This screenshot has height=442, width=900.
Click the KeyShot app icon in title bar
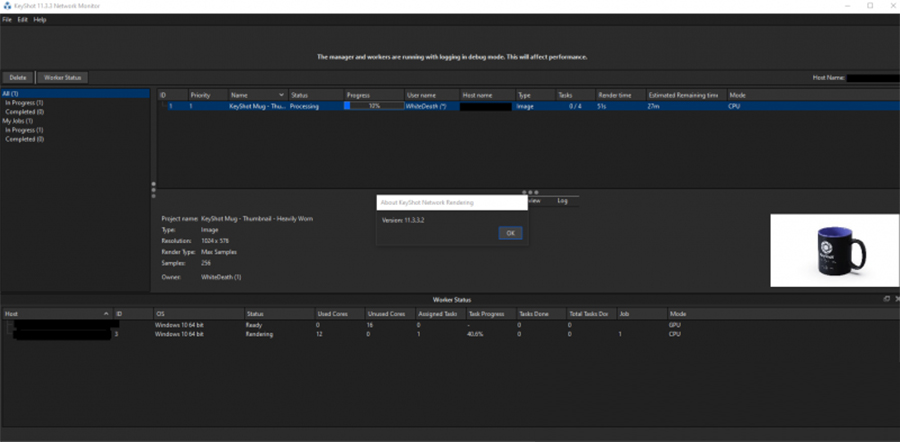pyautogui.click(x=6, y=6)
